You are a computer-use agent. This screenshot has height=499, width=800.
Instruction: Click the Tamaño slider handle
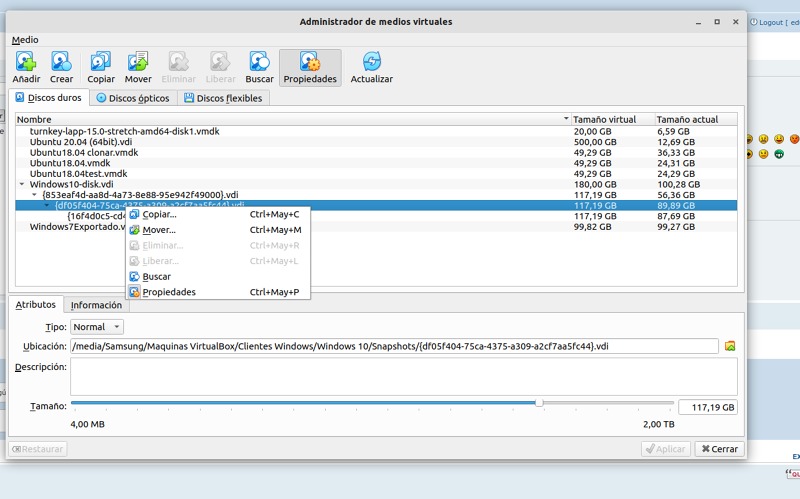(x=539, y=403)
